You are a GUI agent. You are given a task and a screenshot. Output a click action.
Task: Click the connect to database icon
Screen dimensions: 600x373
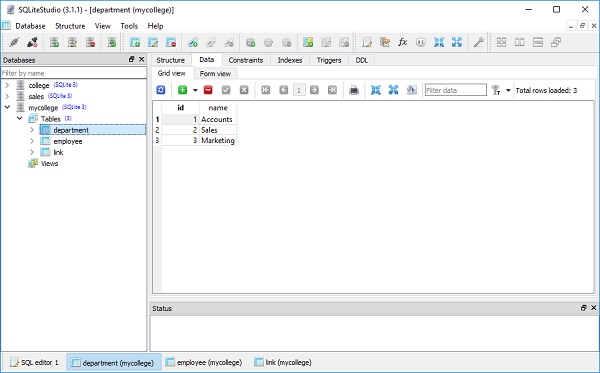click(14, 42)
